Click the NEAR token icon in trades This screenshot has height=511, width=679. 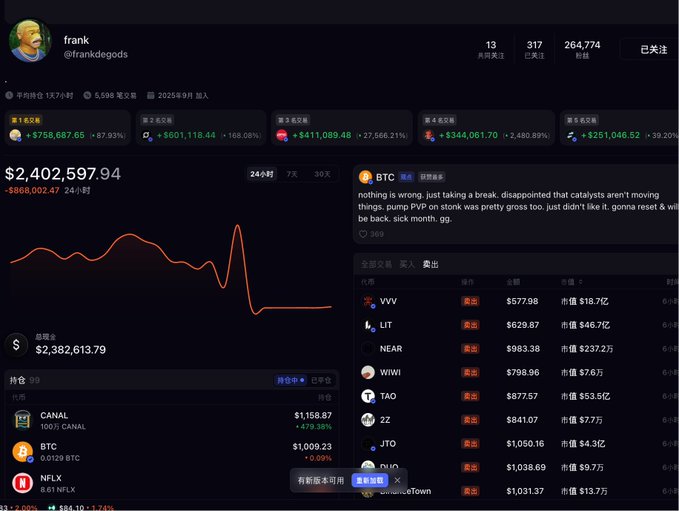pos(368,349)
